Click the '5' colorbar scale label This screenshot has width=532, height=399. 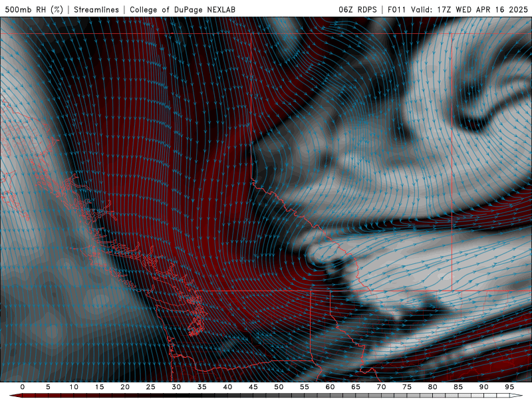(x=48, y=387)
